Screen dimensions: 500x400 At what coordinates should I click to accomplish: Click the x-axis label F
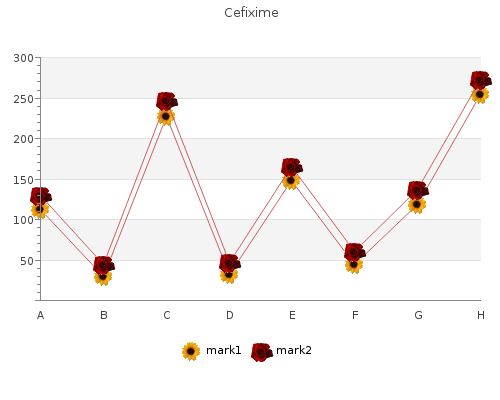[355, 315]
